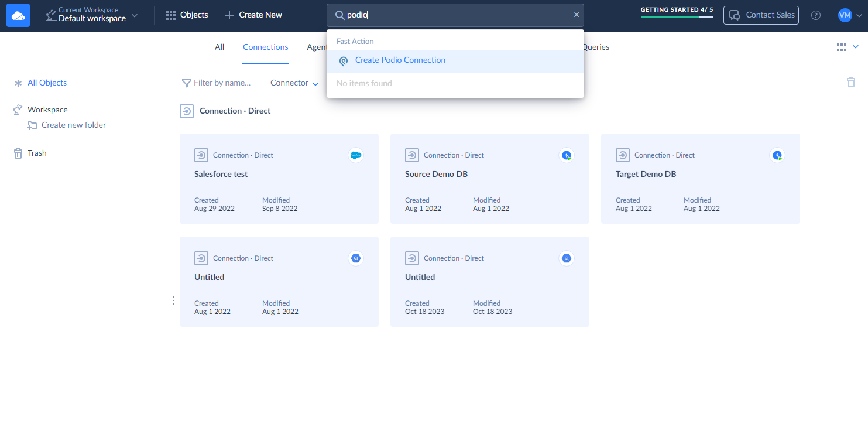Open the Create New menu

pyautogui.click(x=253, y=15)
